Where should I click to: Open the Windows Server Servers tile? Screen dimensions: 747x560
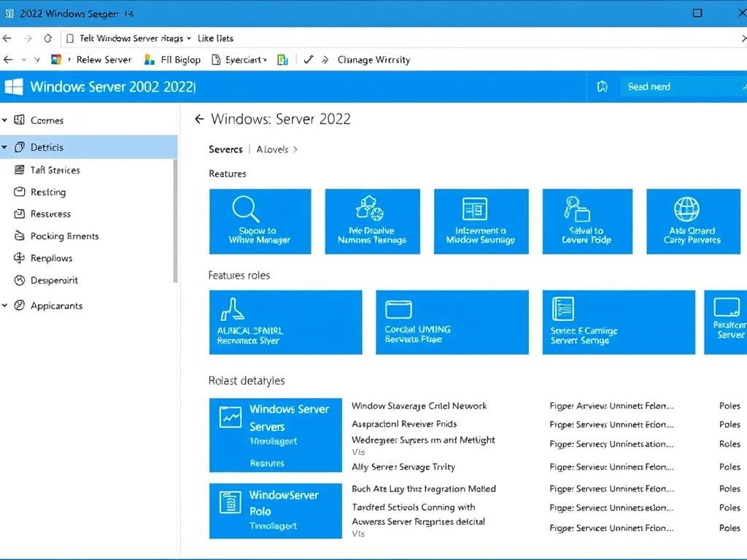[275, 435]
